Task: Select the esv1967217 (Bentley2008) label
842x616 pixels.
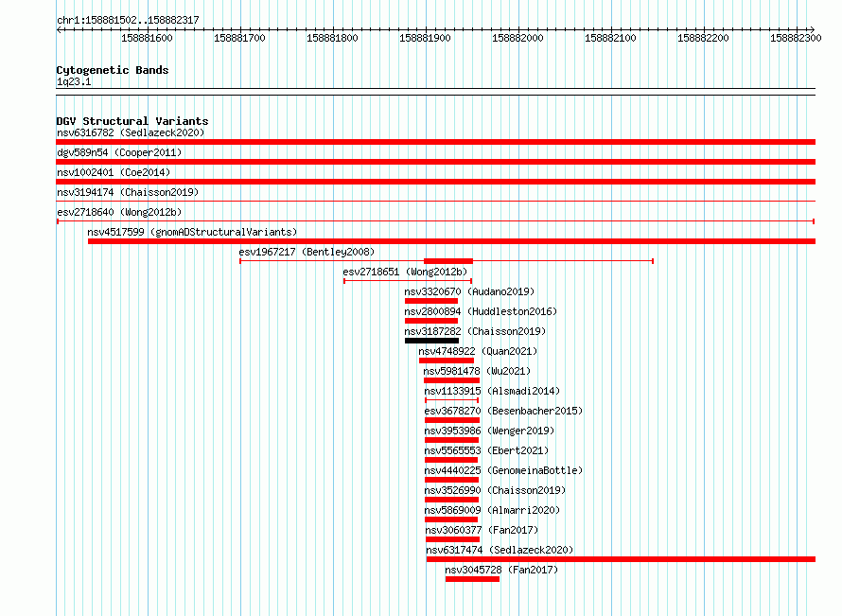Action: click(307, 252)
